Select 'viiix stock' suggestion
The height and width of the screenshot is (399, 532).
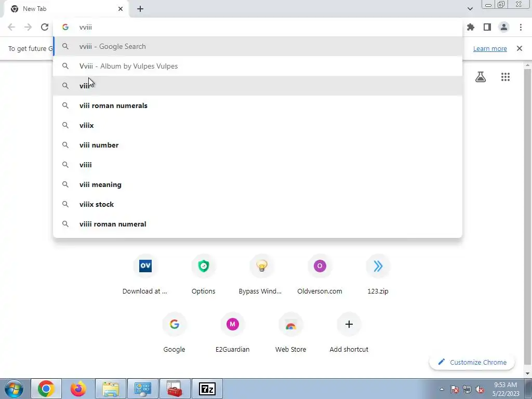[x=258, y=204]
